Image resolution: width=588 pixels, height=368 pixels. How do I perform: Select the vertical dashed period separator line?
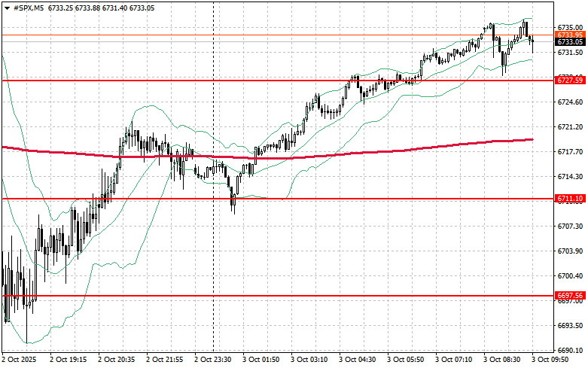coord(214,263)
